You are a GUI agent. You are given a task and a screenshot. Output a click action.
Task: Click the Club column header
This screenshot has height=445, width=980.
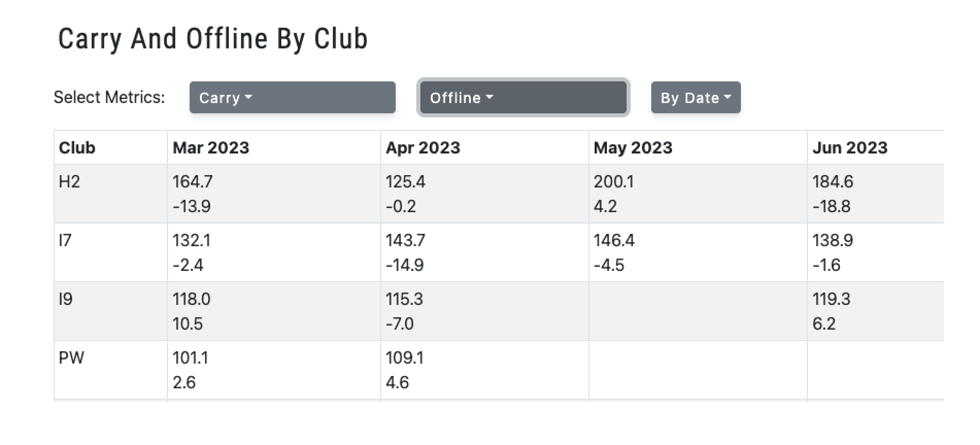click(x=77, y=148)
